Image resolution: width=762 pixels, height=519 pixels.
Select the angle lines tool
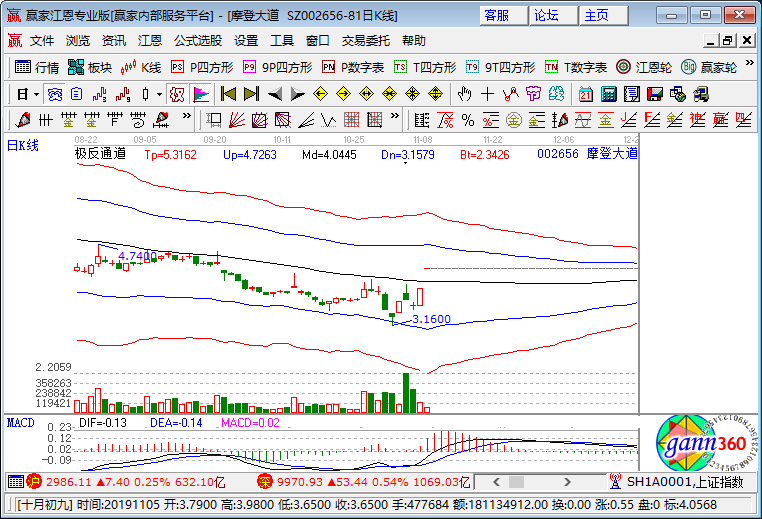(x=306, y=120)
